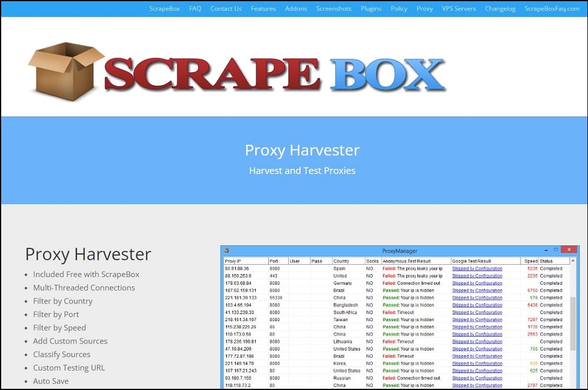Click scrollbar up arrow in ProxyManager
Viewport: 588px width, 390px height.
click(x=573, y=261)
